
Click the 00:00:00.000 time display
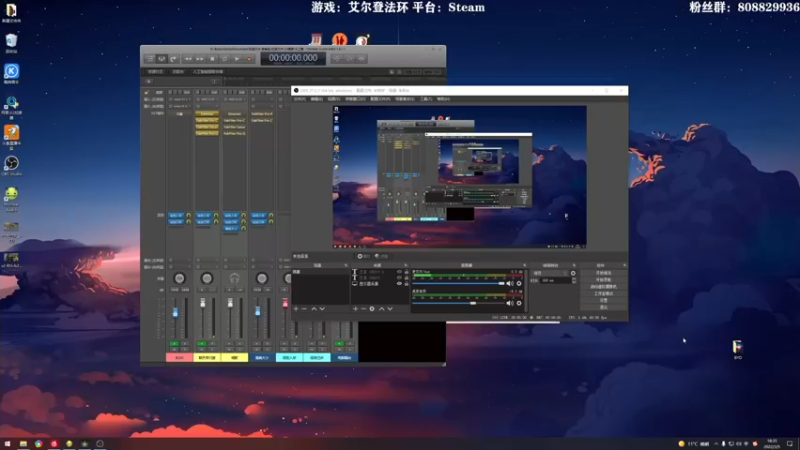[x=293, y=58]
